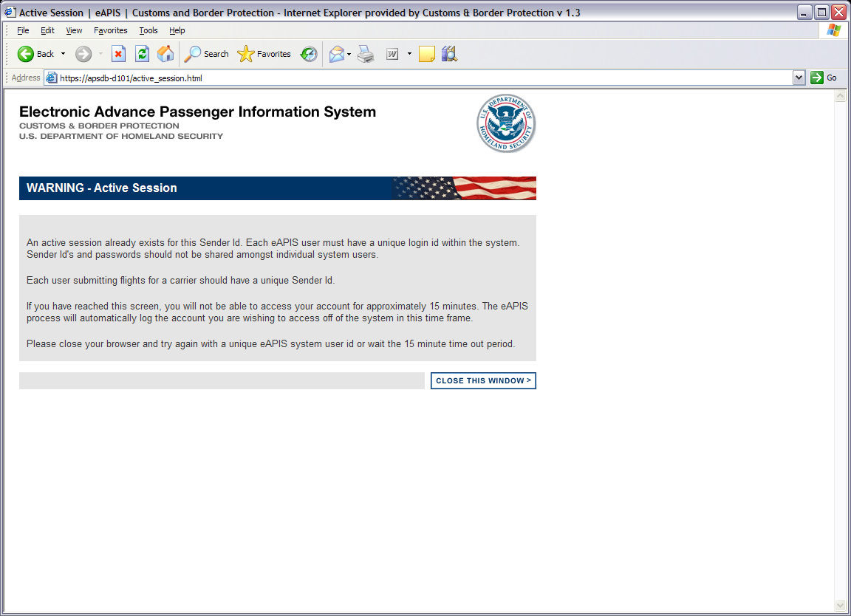
Task: Click the Research books icon
Action: click(x=449, y=54)
